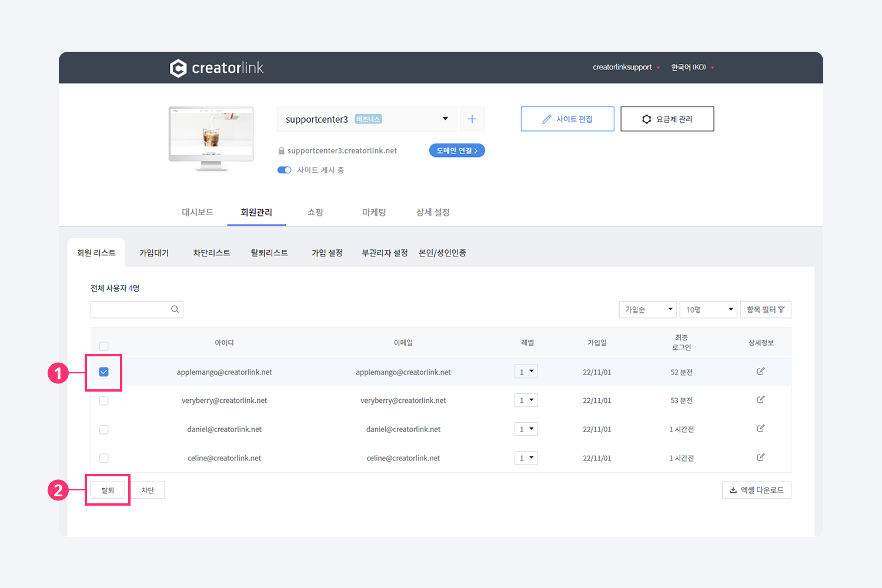This screenshot has height=588, width=882.
Task: Check the select-all header checkbox
Action: click(104, 346)
